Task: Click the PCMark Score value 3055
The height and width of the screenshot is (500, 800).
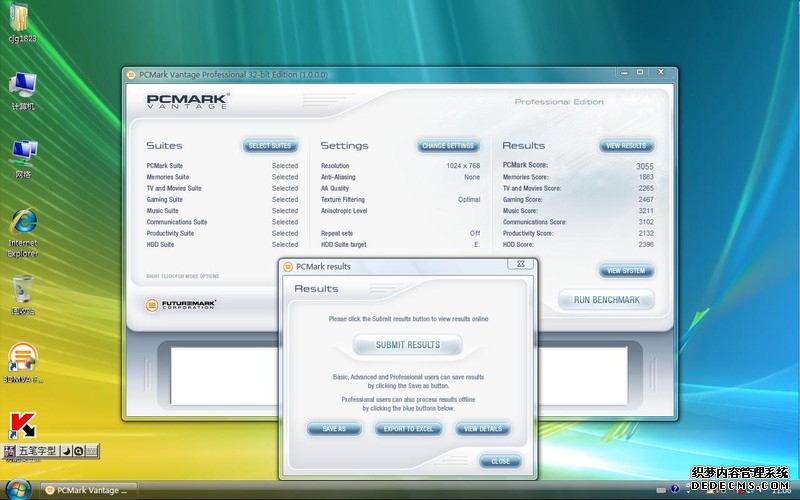Action: coord(644,166)
